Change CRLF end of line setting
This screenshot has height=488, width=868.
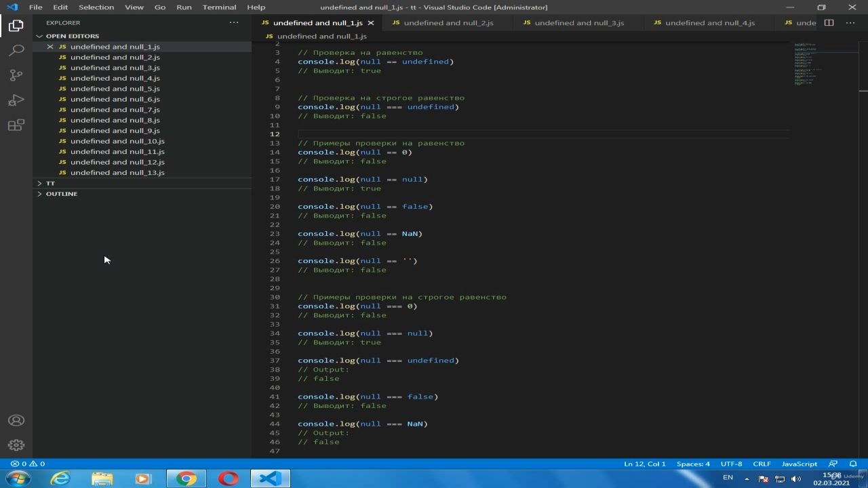click(762, 464)
